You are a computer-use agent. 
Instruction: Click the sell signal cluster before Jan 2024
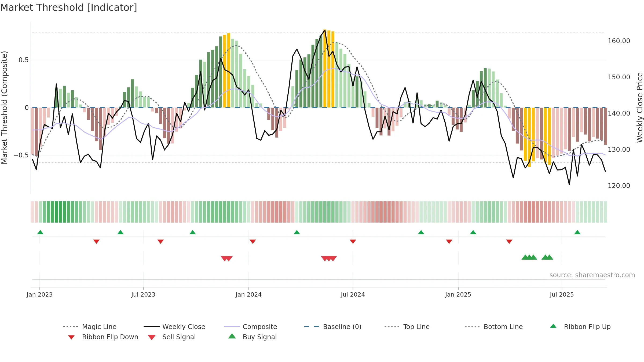227,258
